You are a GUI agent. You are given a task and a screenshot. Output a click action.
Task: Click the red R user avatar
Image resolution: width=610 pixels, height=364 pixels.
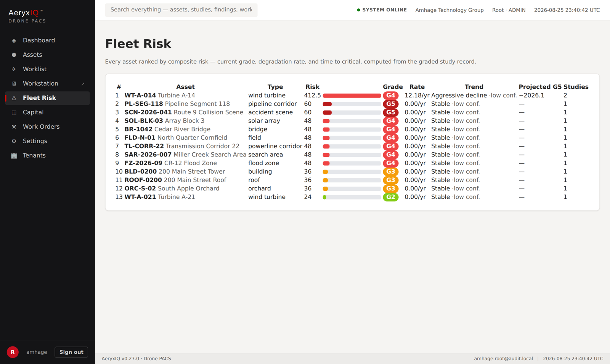click(13, 352)
